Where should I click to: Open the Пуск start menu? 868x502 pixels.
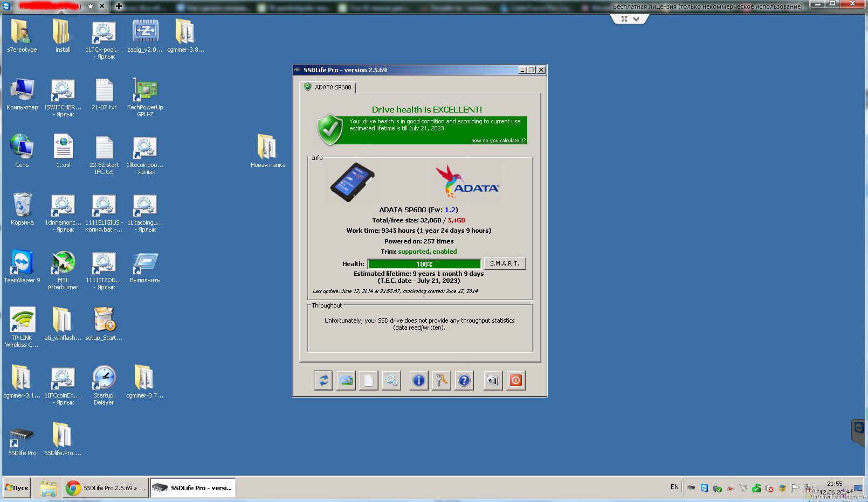[17, 488]
